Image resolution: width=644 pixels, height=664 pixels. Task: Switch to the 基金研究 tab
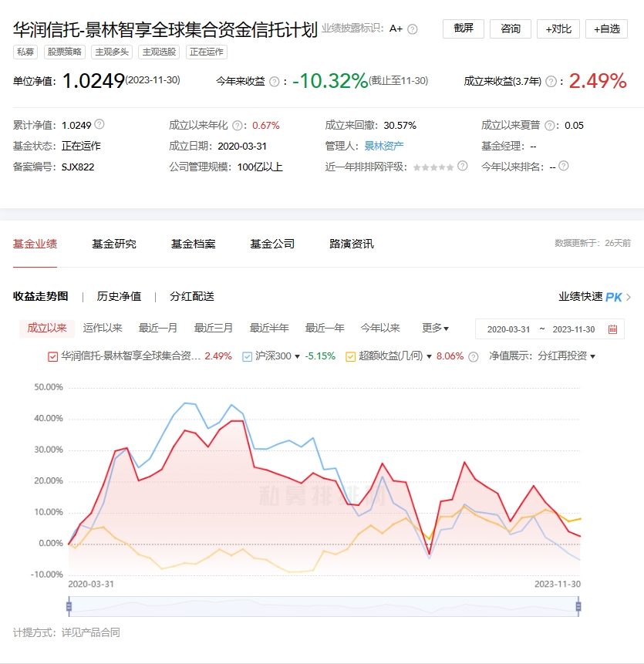coord(114,244)
